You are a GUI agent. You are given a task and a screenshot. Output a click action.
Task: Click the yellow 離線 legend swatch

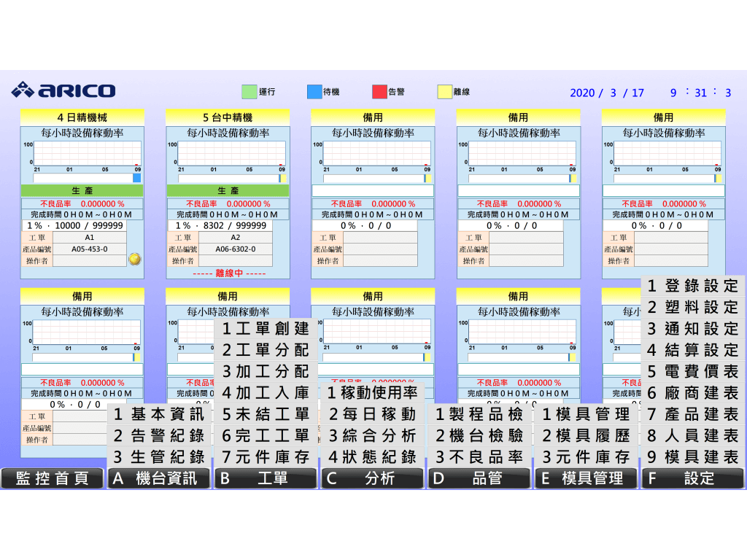tap(444, 92)
